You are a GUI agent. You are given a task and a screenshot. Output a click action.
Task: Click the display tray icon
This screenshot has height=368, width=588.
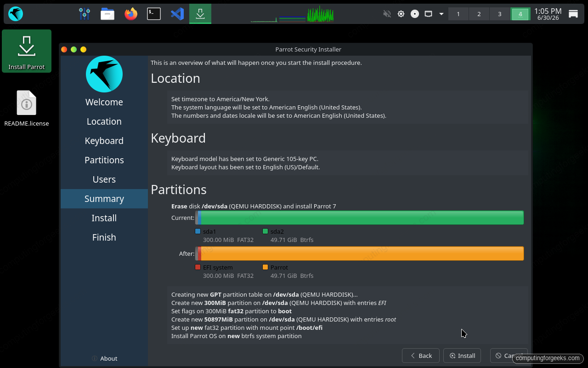point(428,14)
